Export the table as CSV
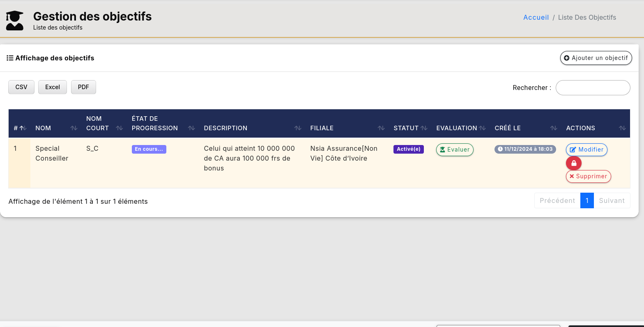 (21, 87)
